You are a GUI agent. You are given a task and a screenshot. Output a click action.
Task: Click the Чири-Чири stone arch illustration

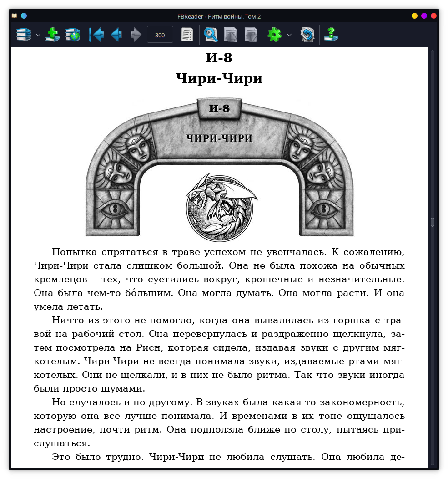219,168
